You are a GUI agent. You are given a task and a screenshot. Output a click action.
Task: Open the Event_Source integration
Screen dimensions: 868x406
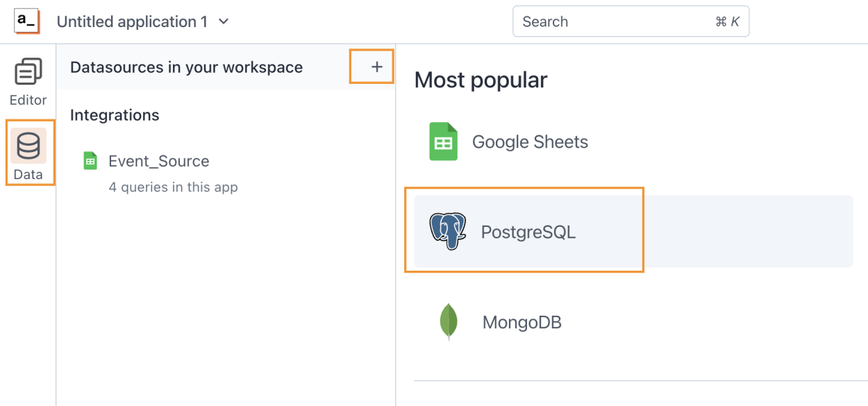pyautogui.click(x=158, y=160)
